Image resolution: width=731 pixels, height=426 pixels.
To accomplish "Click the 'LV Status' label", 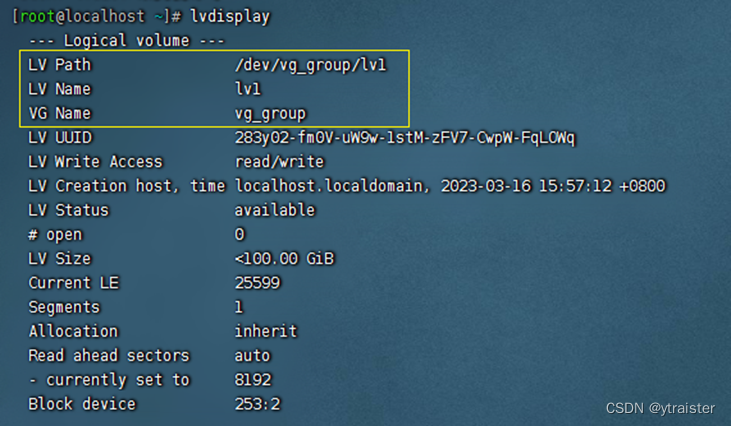I will (69, 210).
